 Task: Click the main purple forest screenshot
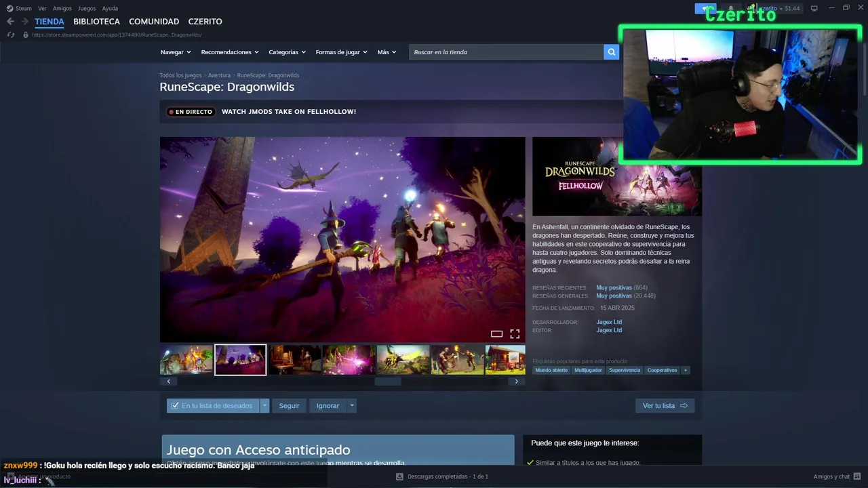coord(342,239)
